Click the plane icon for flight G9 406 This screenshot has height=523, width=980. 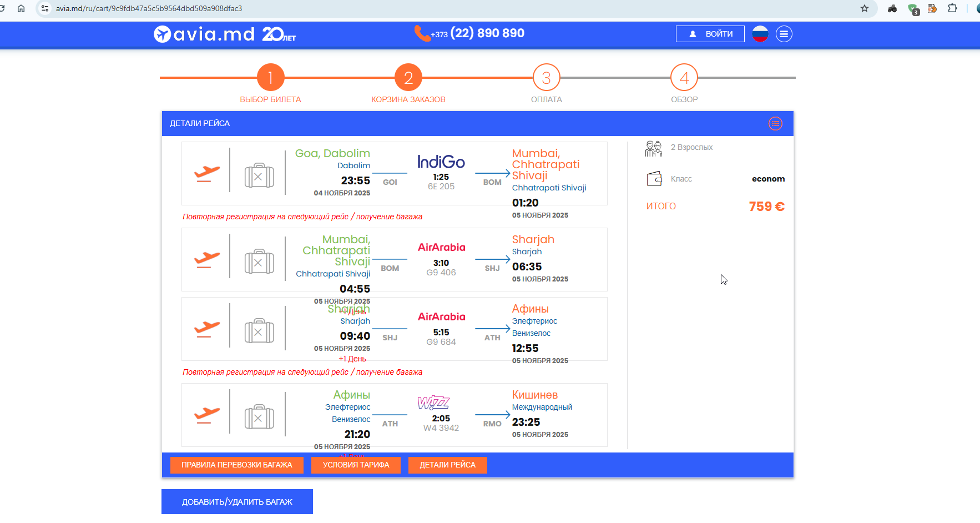point(207,260)
